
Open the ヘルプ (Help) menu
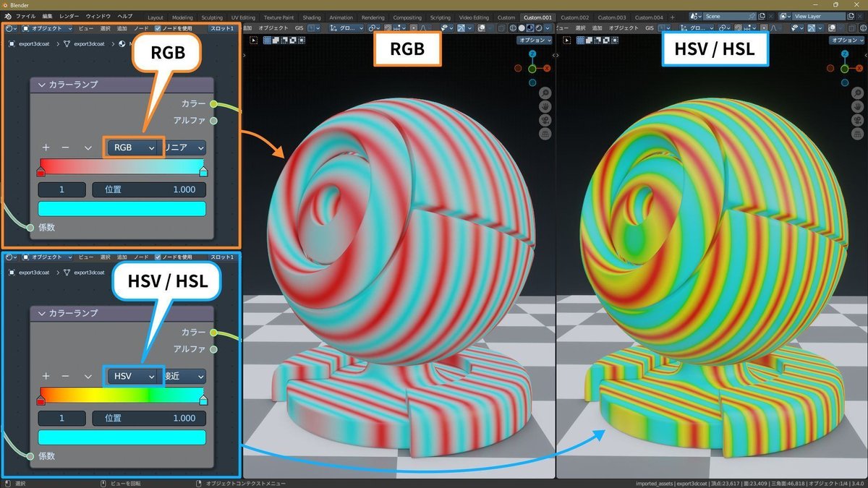click(125, 17)
